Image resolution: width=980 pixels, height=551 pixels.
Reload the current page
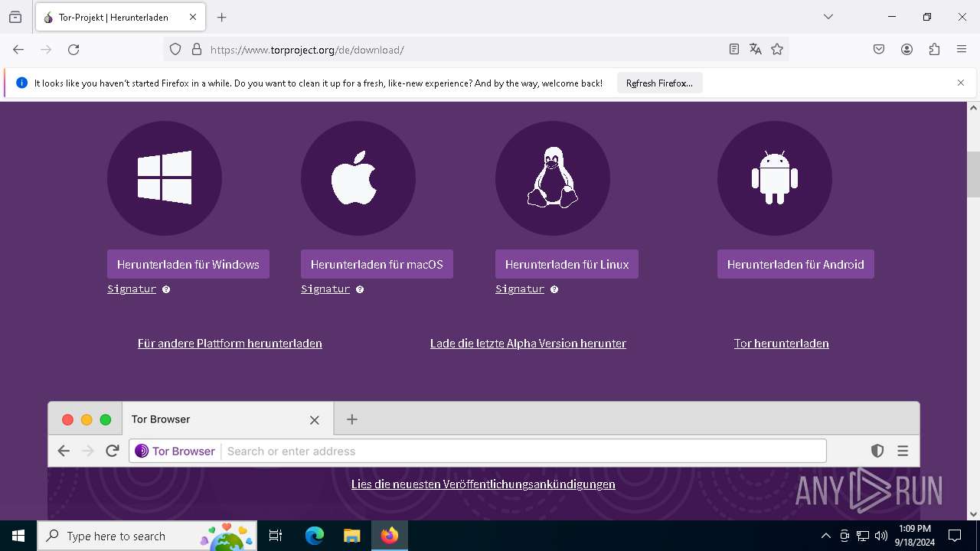(73, 50)
